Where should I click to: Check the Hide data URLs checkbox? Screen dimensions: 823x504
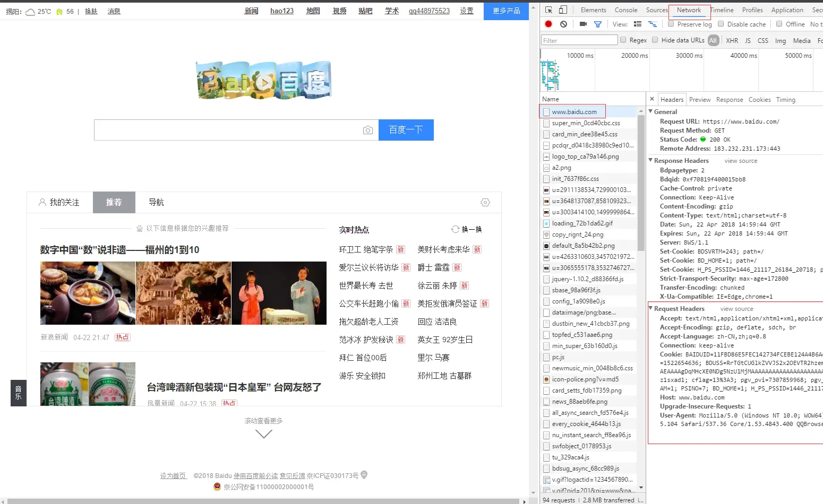point(655,40)
